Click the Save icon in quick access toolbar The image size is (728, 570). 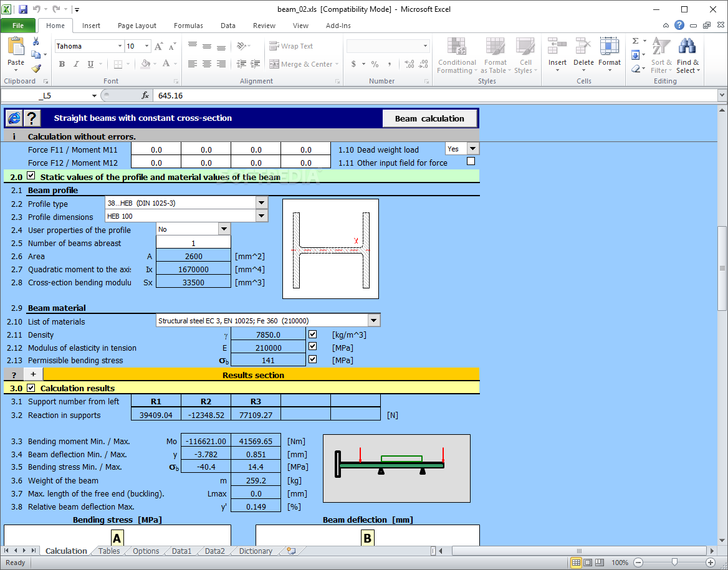(x=22, y=9)
